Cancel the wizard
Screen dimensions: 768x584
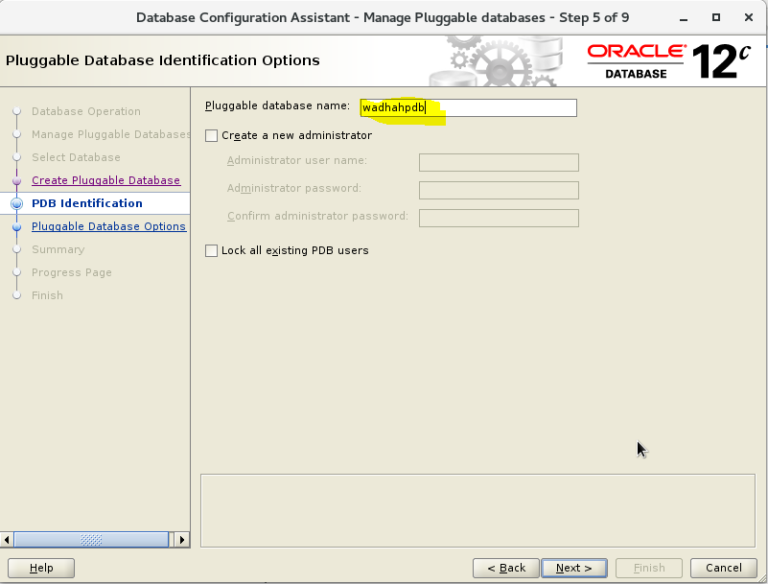pos(723,568)
